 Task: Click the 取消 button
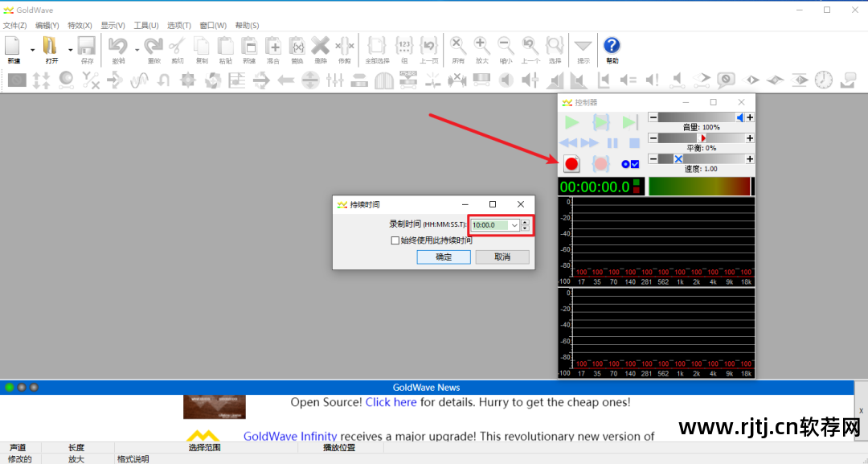point(502,257)
